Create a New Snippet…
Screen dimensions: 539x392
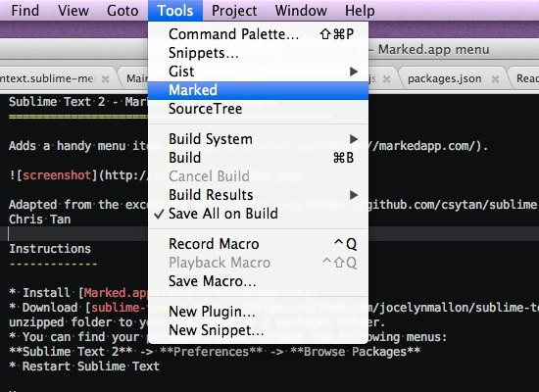pyautogui.click(x=258, y=330)
